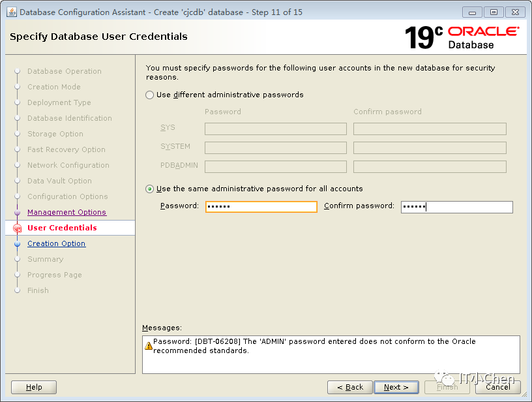Cancel the database creation wizard
Screen dimensions: 532x402
click(x=497, y=387)
